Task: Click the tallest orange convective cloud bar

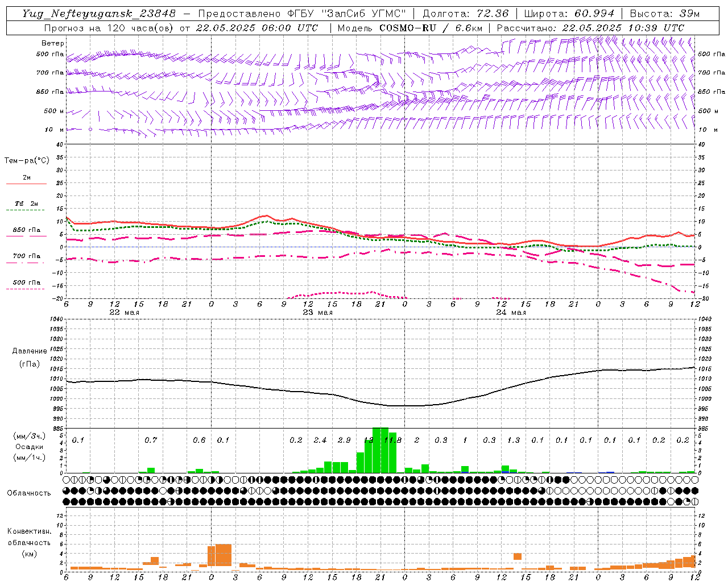Action: tap(224, 555)
